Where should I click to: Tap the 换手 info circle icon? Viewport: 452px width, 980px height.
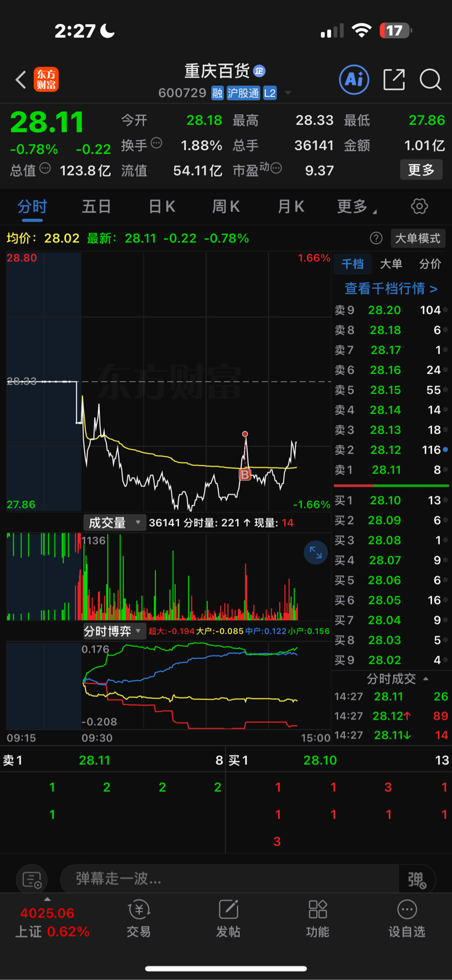157,142
